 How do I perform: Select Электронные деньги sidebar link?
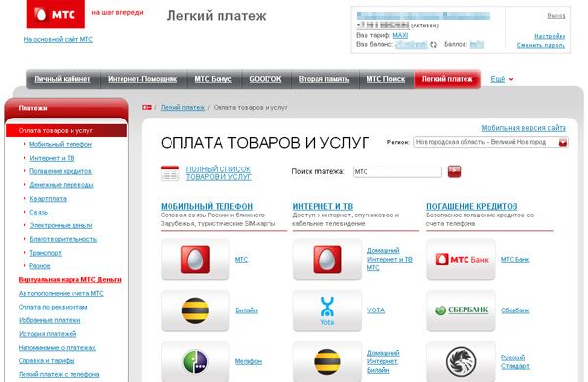tap(61, 225)
